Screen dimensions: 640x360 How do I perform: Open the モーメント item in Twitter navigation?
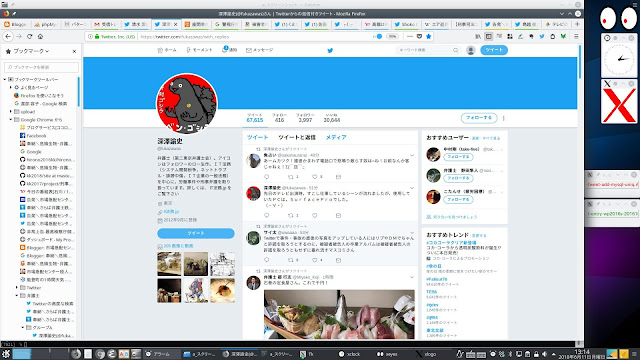(199, 50)
